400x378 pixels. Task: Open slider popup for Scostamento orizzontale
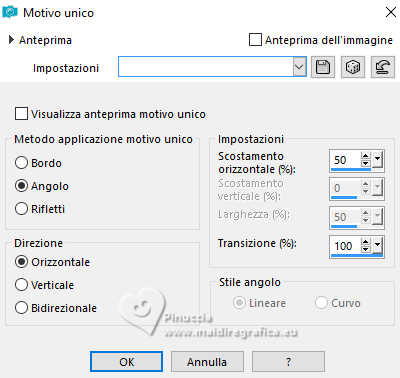(x=377, y=160)
